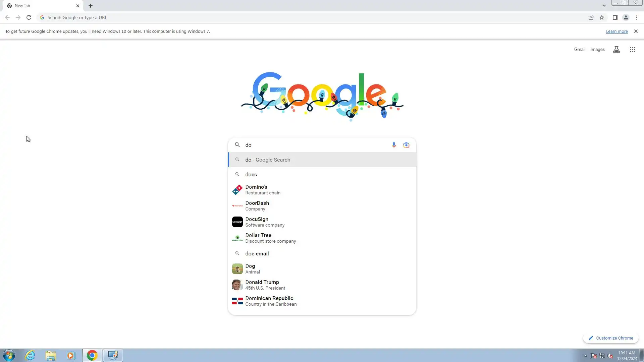Open Chrome profile avatar icon
The image size is (644, 362).
click(x=626, y=17)
